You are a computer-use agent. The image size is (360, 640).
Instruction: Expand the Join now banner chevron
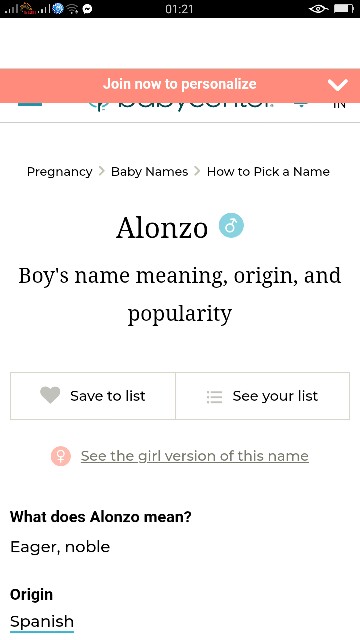[338, 85]
